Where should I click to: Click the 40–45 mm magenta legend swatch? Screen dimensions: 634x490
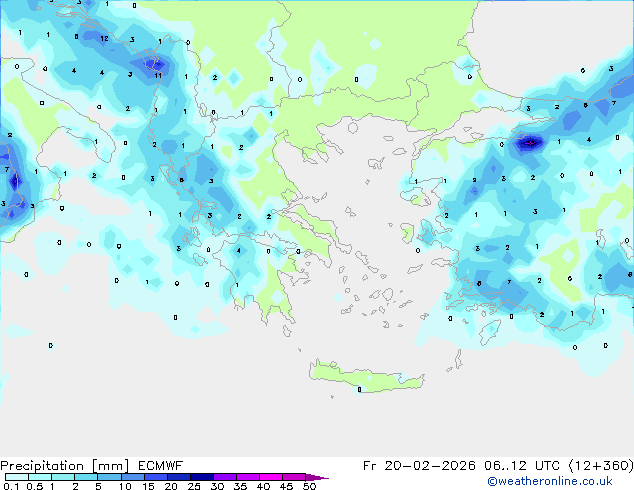pyautogui.click(x=271, y=477)
